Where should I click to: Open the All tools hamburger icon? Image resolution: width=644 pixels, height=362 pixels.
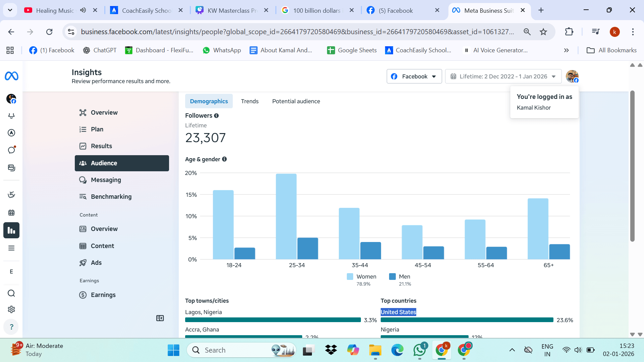tap(11, 248)
